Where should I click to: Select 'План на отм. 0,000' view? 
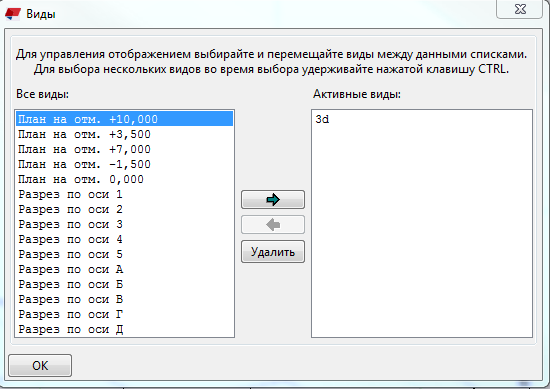(x=125, y=180)
